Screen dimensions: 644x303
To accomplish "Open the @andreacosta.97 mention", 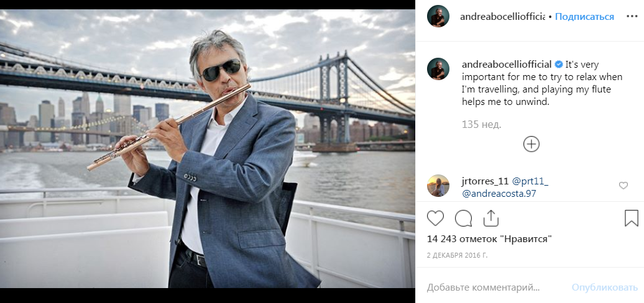I will click(x=499, y=194).
